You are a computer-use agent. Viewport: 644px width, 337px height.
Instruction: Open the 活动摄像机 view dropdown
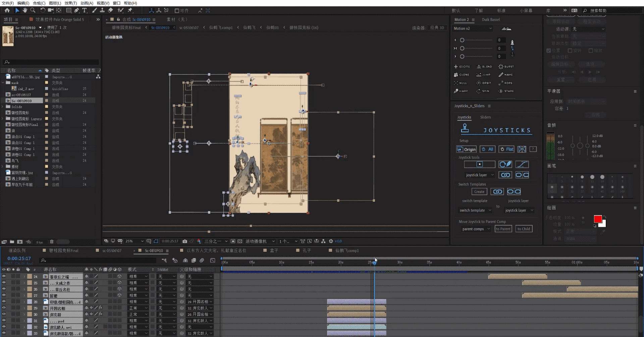(x=260, y=241)
